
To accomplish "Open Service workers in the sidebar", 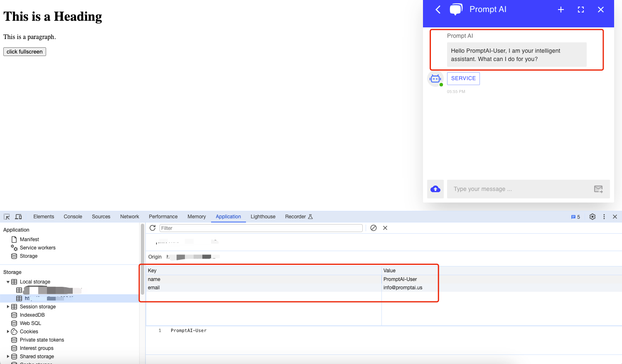I will coord(37,248).
